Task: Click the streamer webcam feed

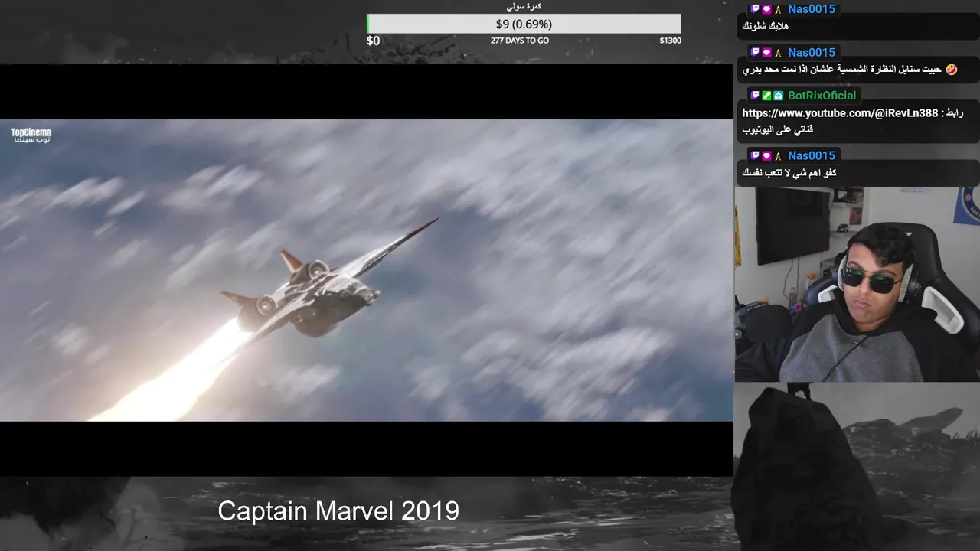Action: point(857,284)
